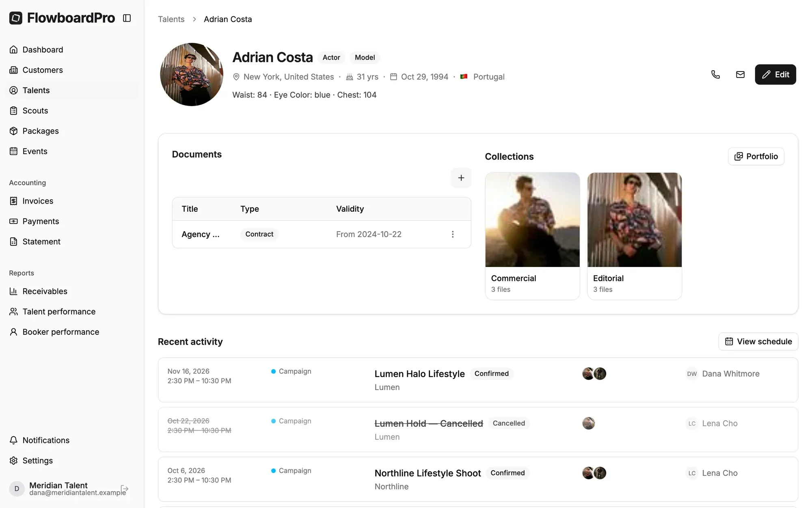Email Adrian Costa via envelope icon
This screenshot has height=508, width=812.
[740, 74]
